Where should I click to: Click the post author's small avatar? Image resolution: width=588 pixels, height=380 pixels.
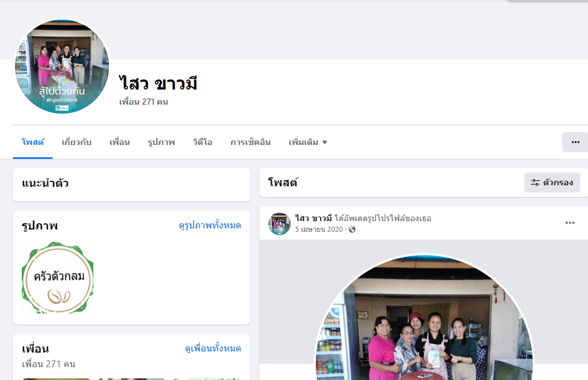[x=279, y=224]
